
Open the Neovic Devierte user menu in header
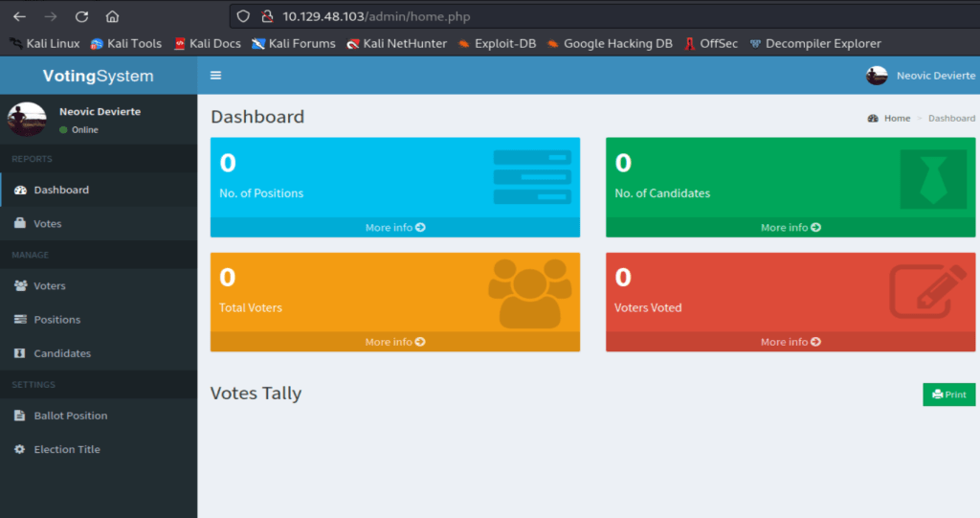pyautogui.click(x=921, y=76)
